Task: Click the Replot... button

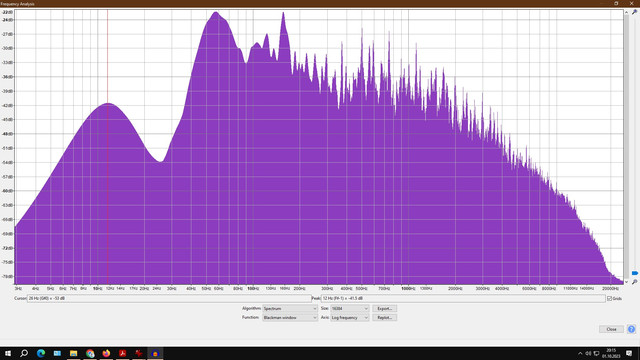Action: pos(384,318)
